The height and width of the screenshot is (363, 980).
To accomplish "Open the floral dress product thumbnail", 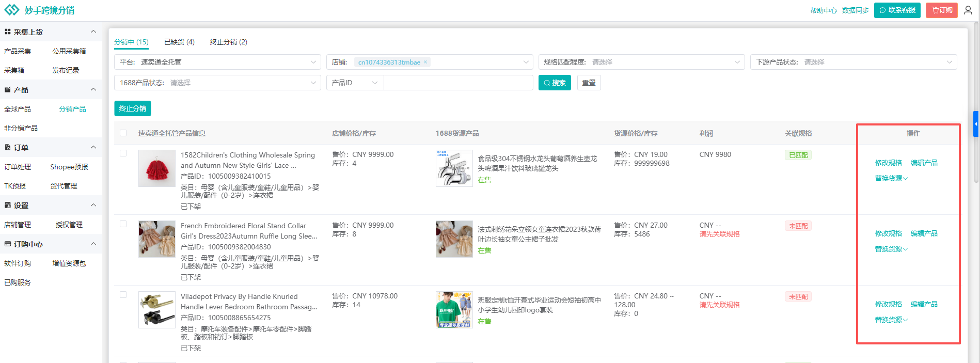I will tap(157, 239).
